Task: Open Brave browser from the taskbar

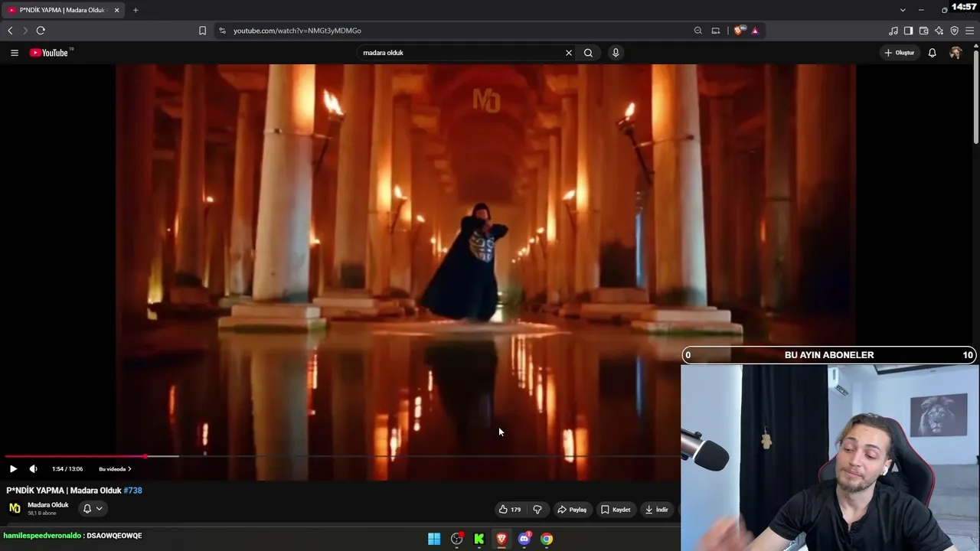Action: click(x=501, y=539)
